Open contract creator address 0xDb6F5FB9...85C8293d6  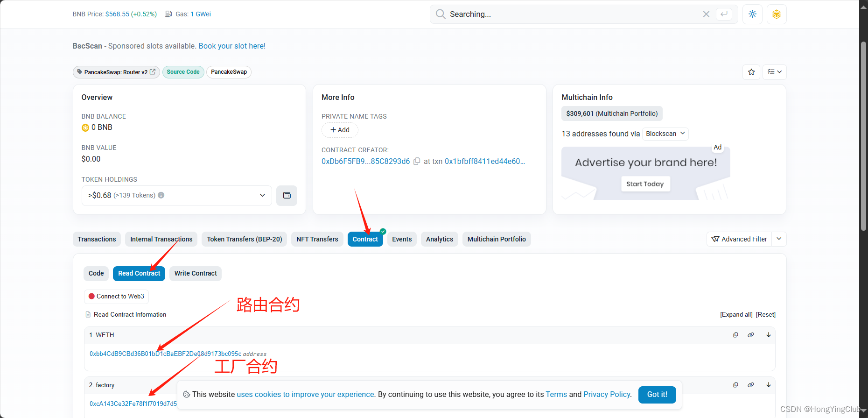click(x=365, y=161)
